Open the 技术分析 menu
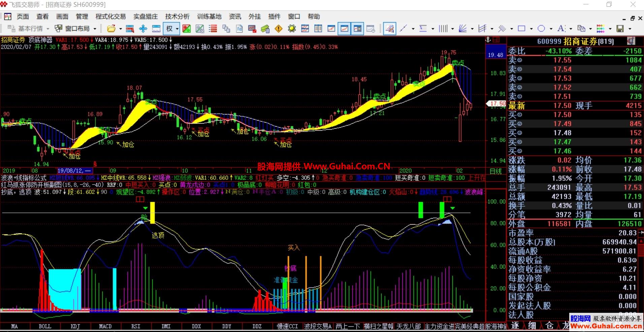The width and height of the screenshot is (644, 332). (177, 16)
